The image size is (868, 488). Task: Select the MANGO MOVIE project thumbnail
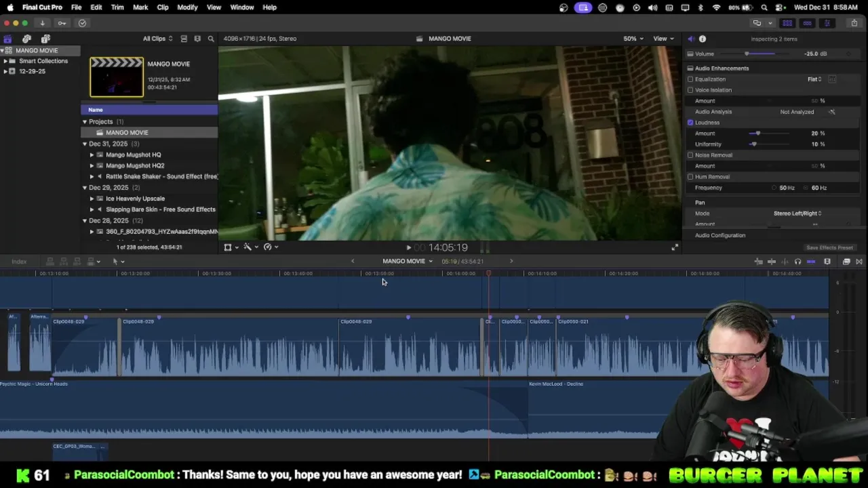[x=117, y=77]
